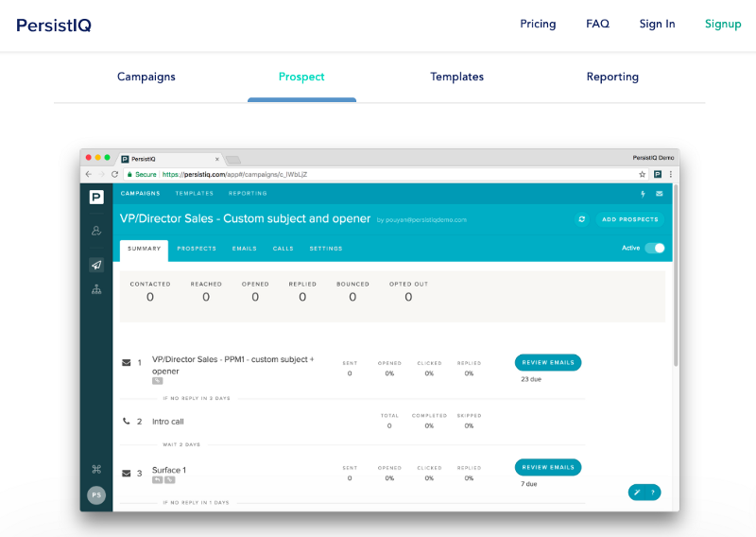Click the edit badge under Surface 1

click(x=170, y=480)
